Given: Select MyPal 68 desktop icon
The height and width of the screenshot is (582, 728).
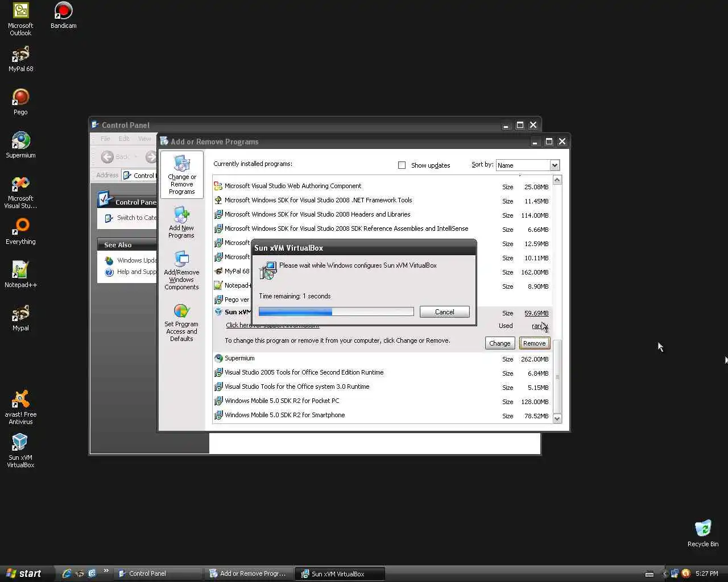Looking at the screenshot, I should tap(20, 59).
